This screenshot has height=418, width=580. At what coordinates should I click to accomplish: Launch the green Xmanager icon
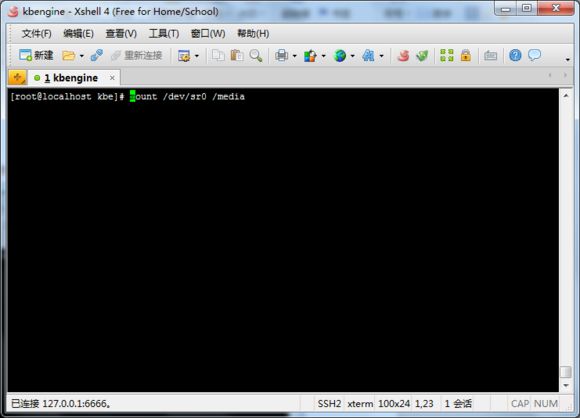tap(422, 55)
